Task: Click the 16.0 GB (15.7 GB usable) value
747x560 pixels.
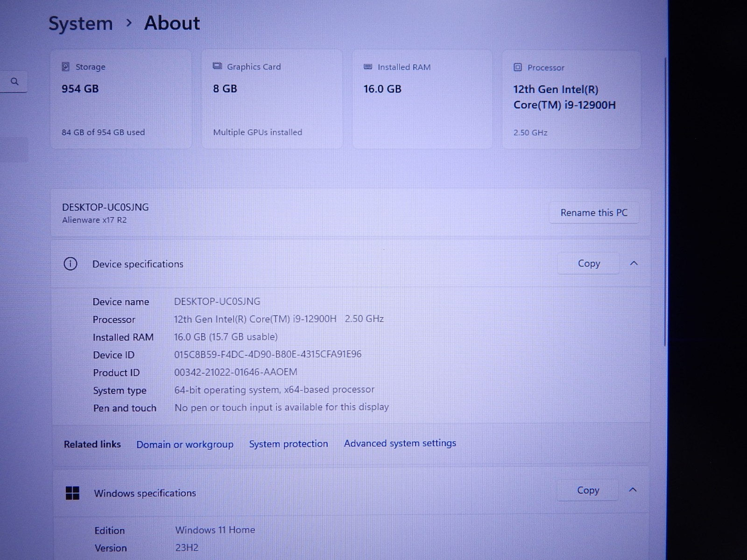Action: [226, 336]
